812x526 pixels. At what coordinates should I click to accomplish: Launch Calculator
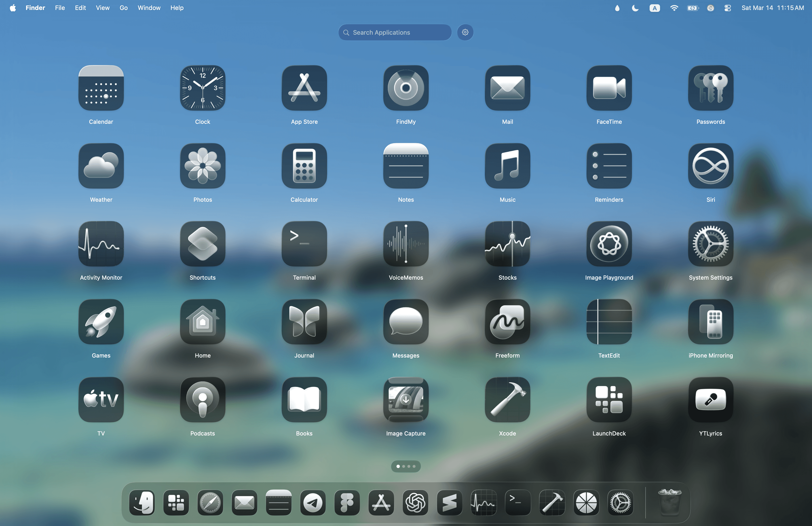coord(304,166)
